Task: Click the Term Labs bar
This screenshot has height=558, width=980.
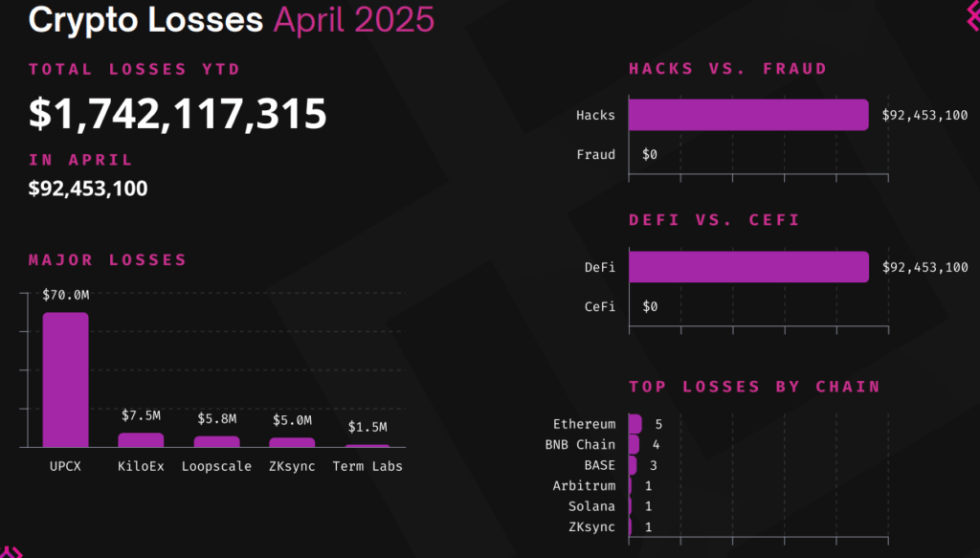Action: point(367,445)
